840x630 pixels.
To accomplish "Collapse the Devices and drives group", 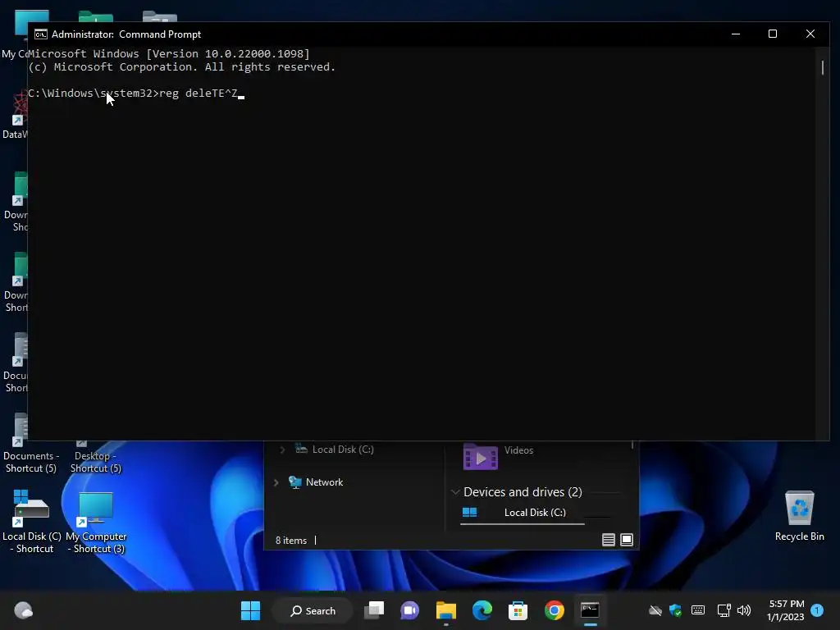I will click(x=455, y=492).
